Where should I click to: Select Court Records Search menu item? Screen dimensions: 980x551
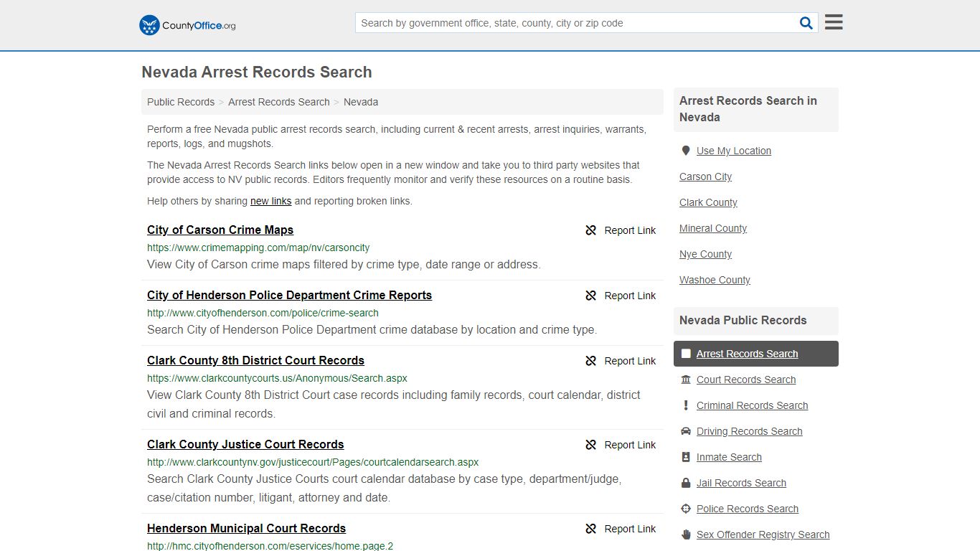click(746, 380)
